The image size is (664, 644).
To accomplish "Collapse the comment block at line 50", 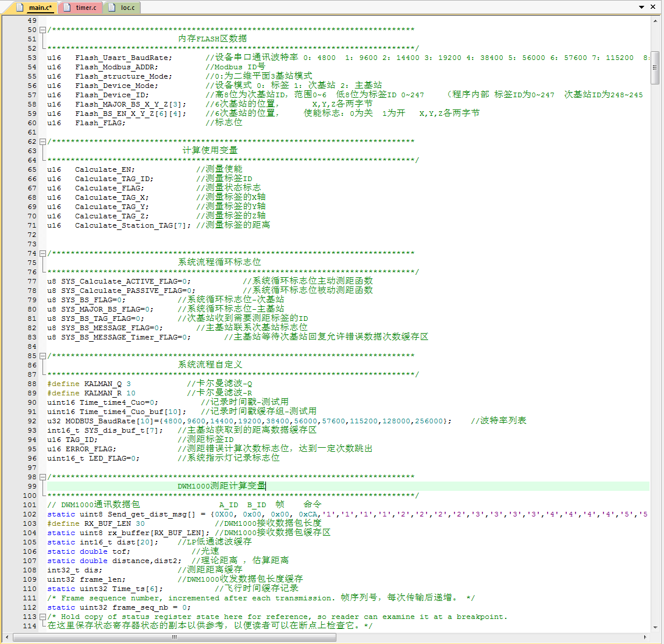I will (42, 30).
